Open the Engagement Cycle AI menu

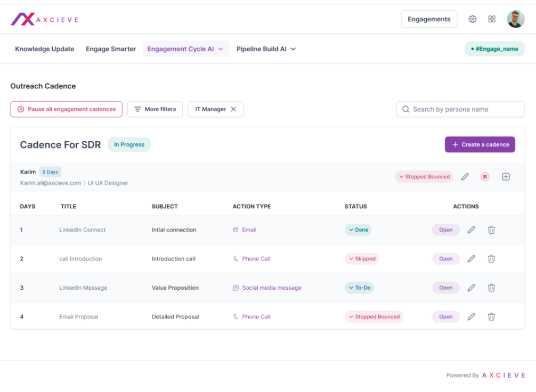click(x=186, y=49)
